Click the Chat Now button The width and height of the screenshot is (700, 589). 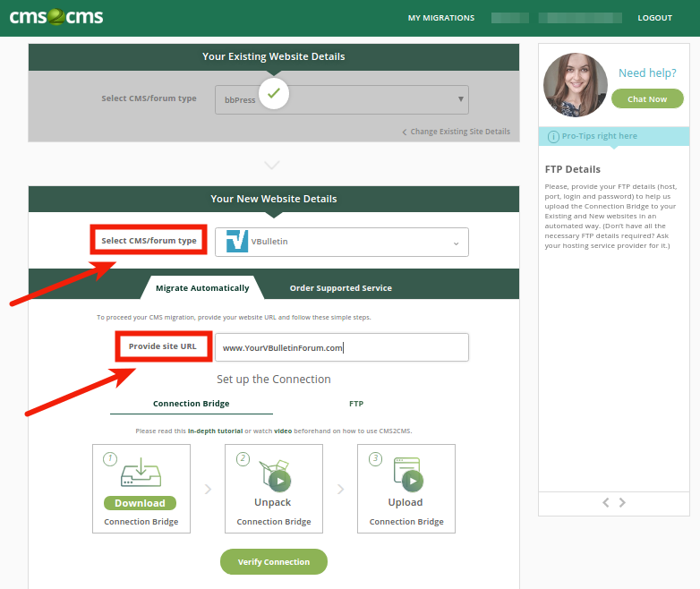[x=647, y=98]
